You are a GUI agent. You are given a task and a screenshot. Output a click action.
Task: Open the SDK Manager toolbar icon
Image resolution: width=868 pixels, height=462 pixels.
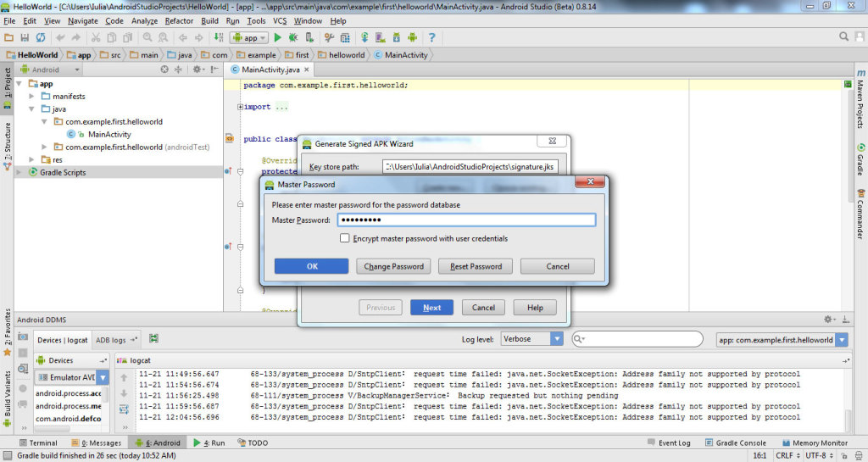[397, 37]
